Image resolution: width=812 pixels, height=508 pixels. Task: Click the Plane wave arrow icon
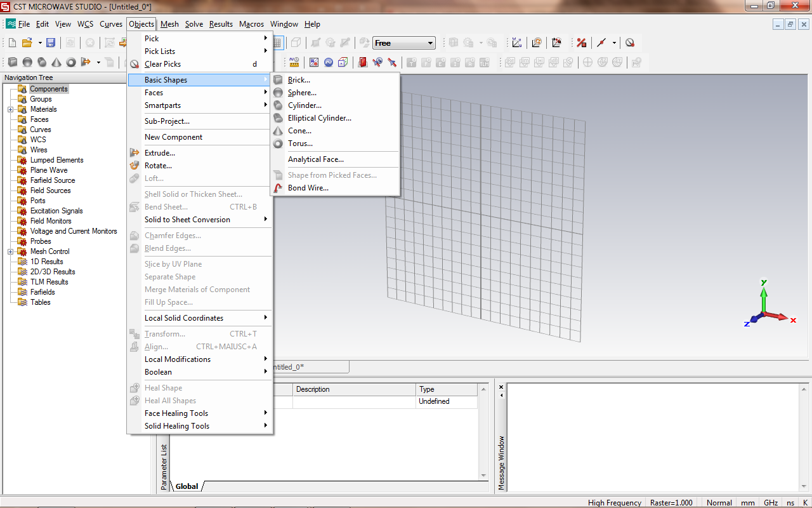(x=392, y=62)
